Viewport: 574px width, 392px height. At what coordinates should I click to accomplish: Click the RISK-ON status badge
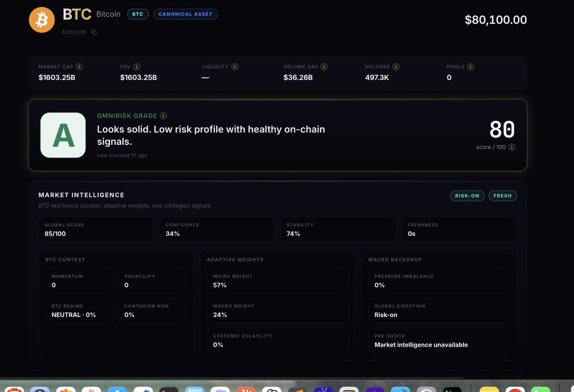(x=467, y=196)
